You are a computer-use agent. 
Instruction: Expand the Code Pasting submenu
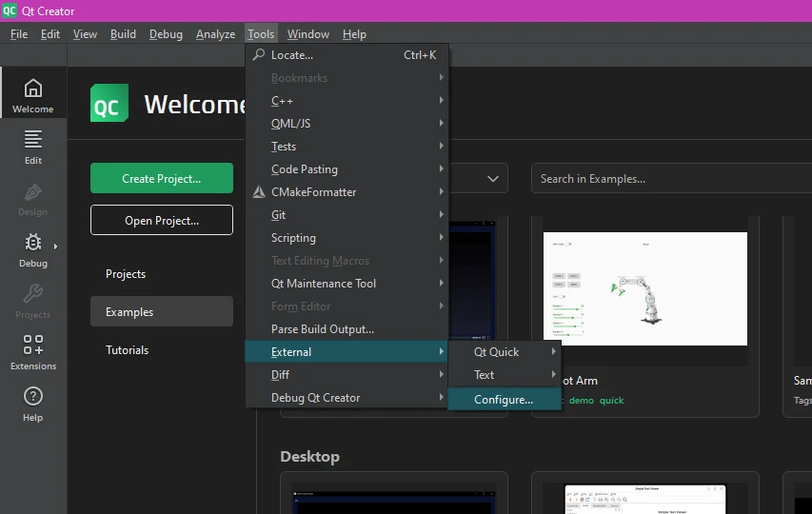click(x=347, y=169)
